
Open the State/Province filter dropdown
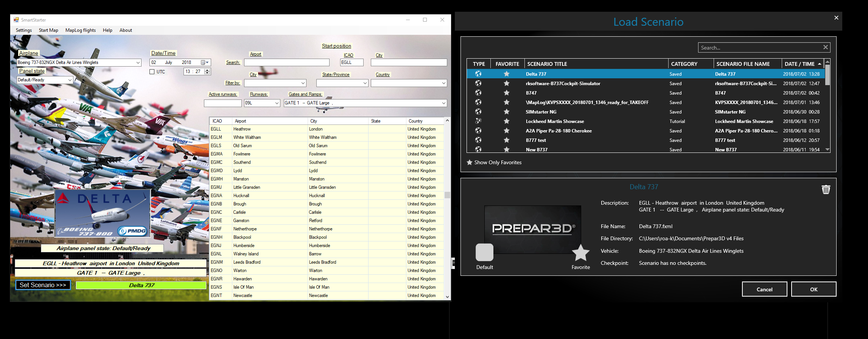pyautogui.click(x=365, y=83)
